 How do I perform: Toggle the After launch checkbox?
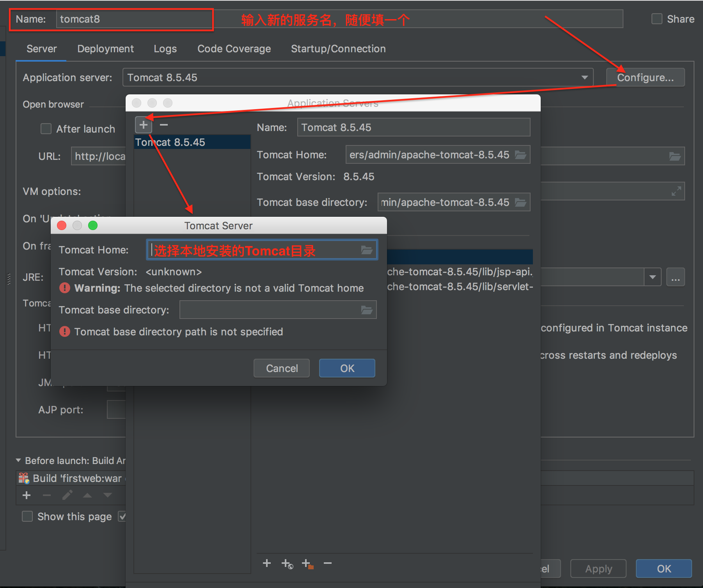[46, 129]
